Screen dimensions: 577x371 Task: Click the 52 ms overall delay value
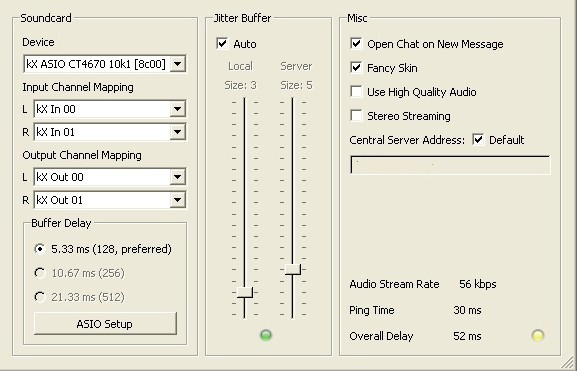467,336
